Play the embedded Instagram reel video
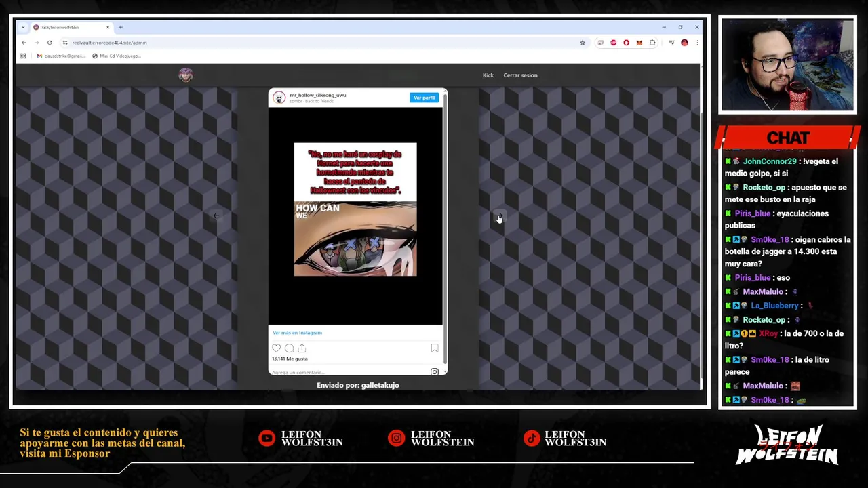 [355, 216]
